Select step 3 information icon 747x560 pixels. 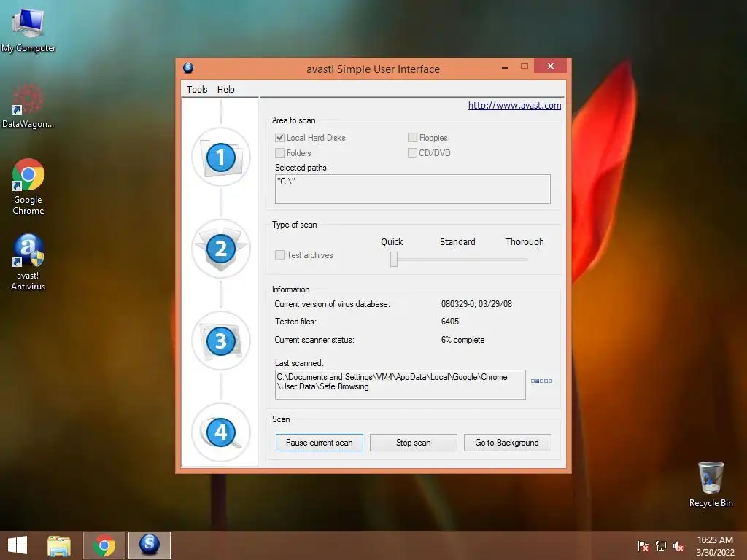pos(220,341)
